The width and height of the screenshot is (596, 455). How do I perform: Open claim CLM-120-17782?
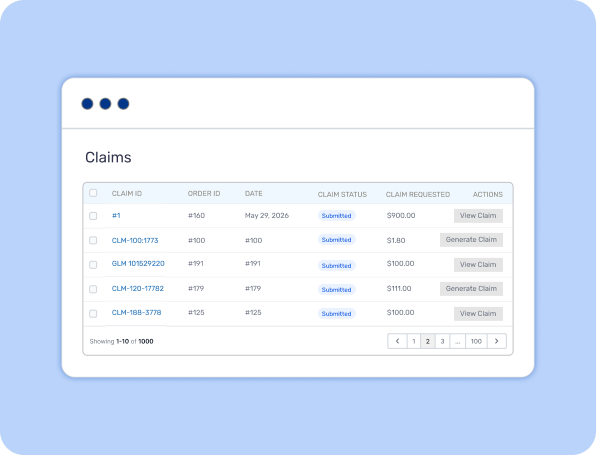click(138, 289)
